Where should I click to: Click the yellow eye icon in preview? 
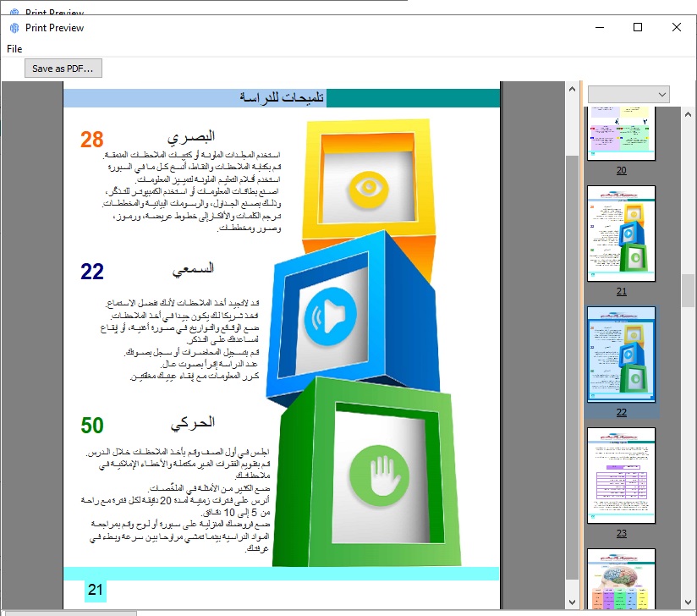click(369, 188)
